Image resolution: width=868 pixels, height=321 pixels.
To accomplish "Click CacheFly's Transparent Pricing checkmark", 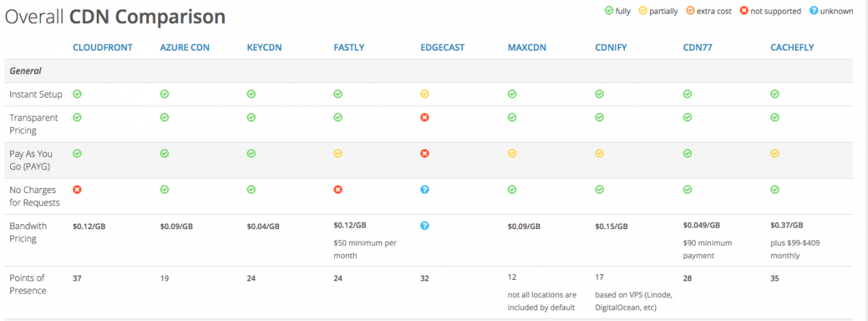I will pos(775,117).
